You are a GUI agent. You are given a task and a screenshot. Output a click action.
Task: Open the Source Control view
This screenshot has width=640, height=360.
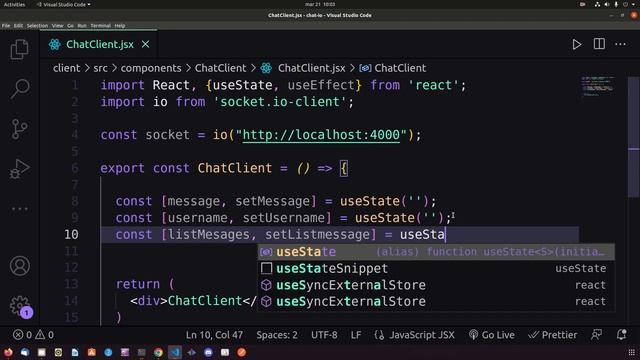[x=19, y=129]
